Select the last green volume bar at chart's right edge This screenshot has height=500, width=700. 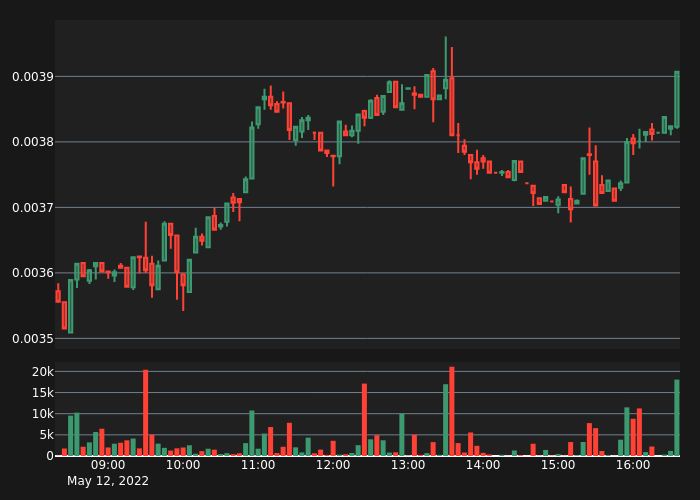click(677, 418)
